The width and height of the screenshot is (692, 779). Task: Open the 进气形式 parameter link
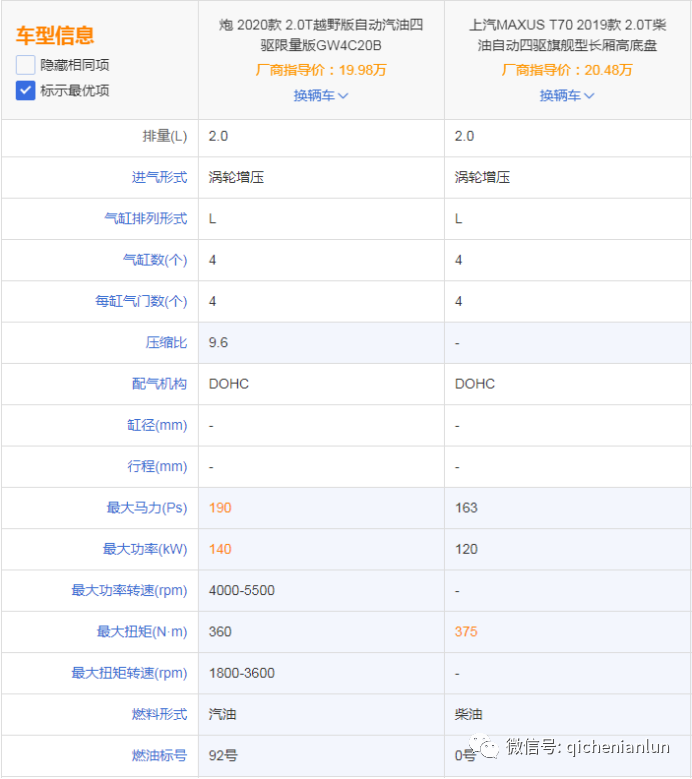(159, 177)
